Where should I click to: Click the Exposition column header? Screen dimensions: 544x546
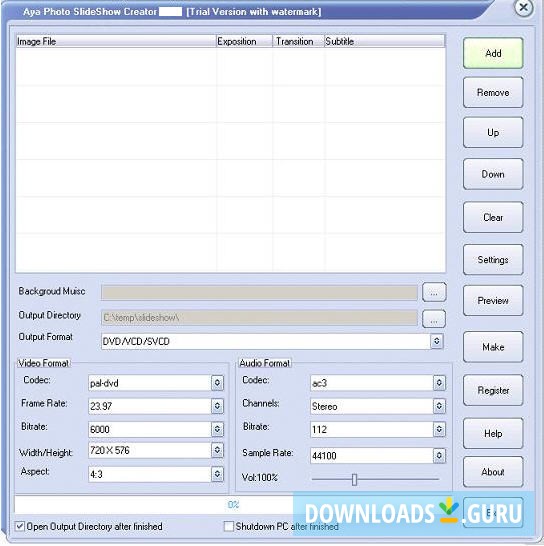click(244, 41)
